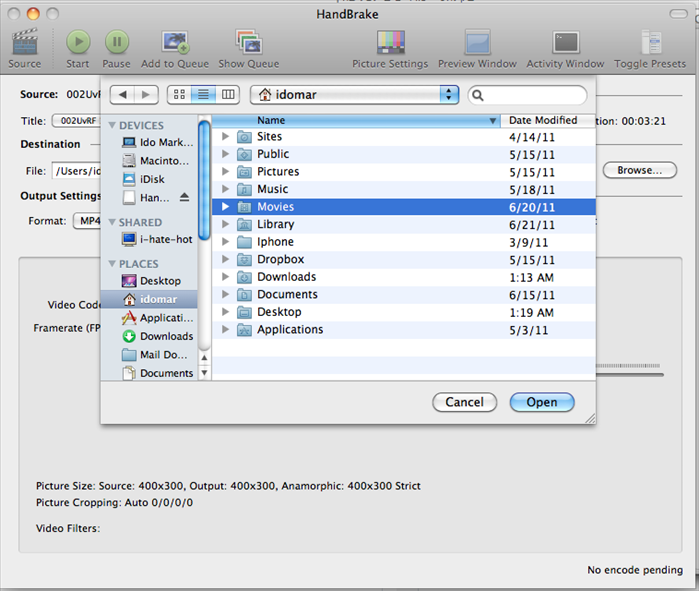The image size is (699, 591).
Task: Select the Applications folder row
Action: [403, 329]
